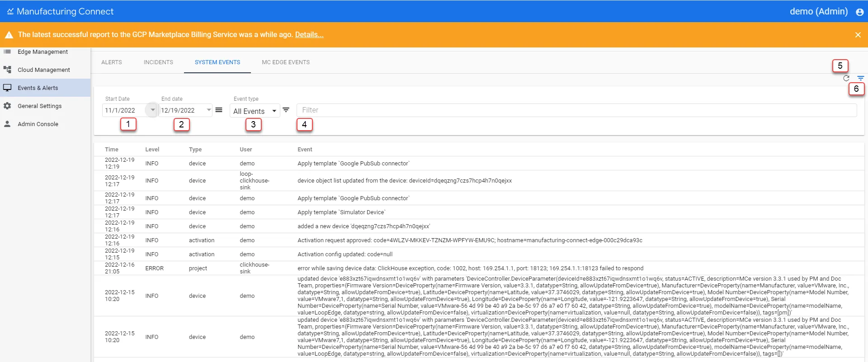Click the End date value 12/19/2022
Image resolution: width=868 pixels, height=362 pixels.
(178, 110)
